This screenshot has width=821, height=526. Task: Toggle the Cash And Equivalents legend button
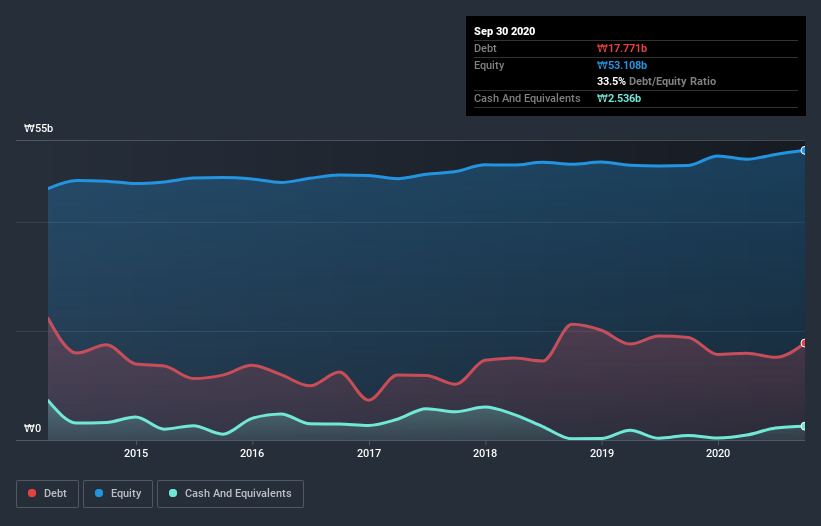point(230,494)
